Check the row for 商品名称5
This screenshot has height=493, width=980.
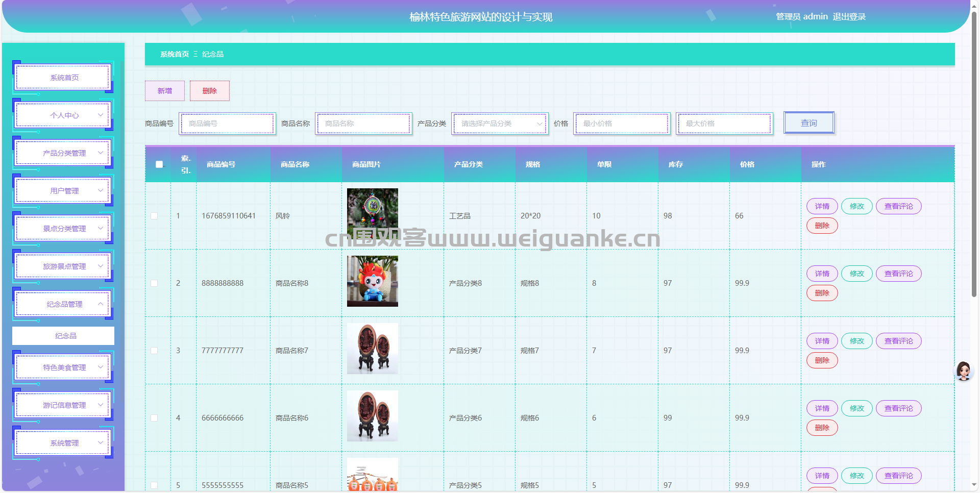154,485
